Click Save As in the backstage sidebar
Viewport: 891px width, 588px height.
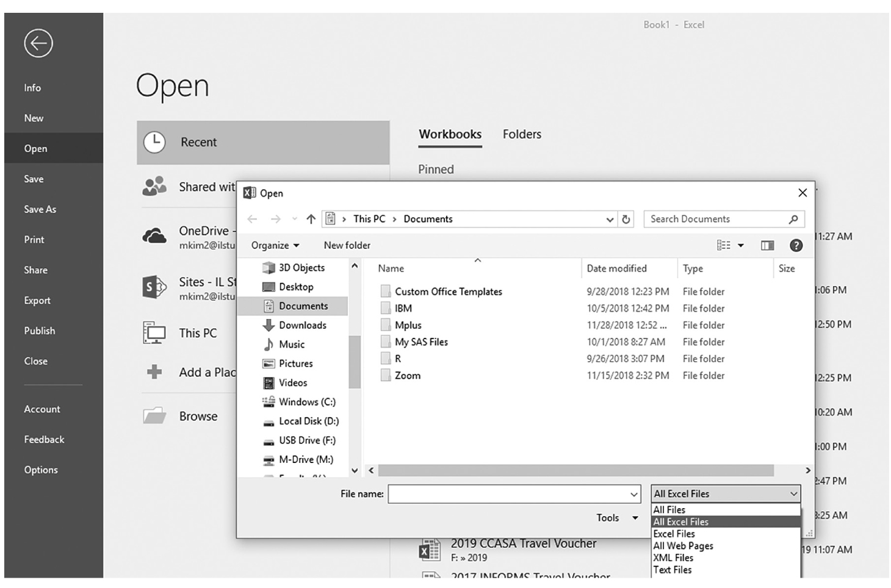[40, 209]
